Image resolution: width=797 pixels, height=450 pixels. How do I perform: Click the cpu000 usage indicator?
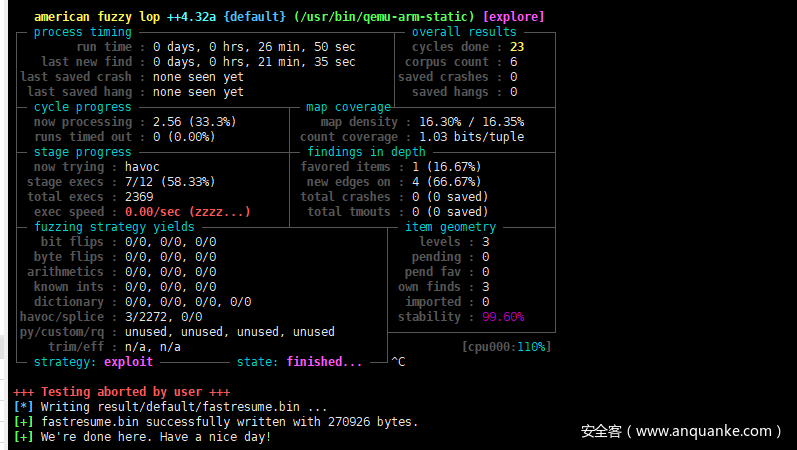coord(506,347)
